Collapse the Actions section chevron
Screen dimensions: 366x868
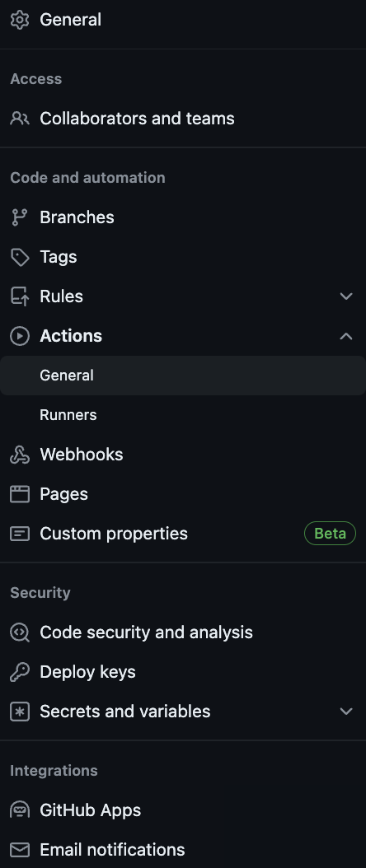(346, 336)
